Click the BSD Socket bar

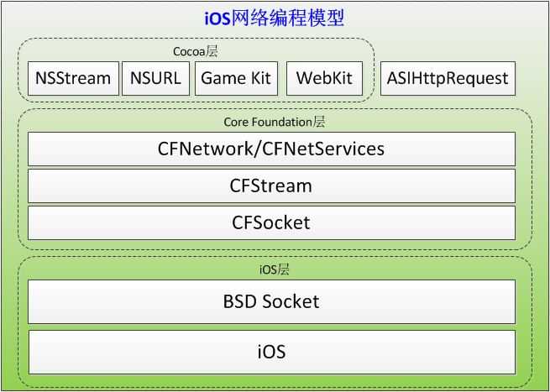point(271,301)
